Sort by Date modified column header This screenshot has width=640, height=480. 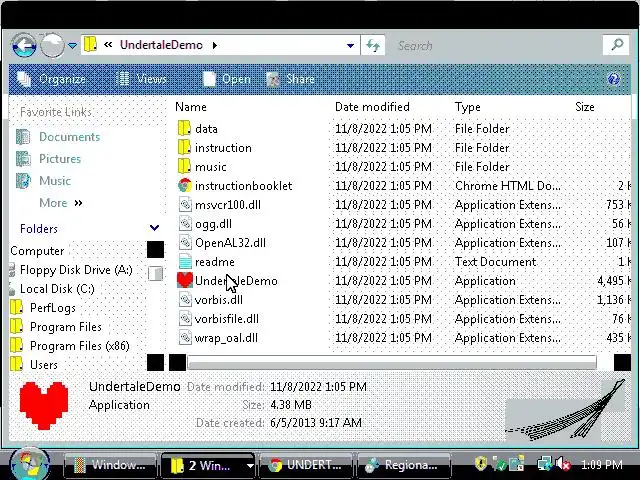pyautogui.click(x=372, y=107)
